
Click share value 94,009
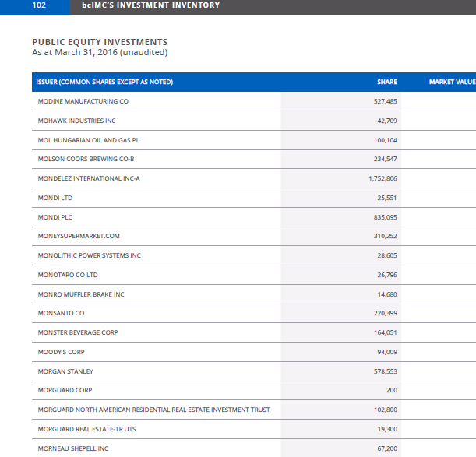tap(387, 352)
